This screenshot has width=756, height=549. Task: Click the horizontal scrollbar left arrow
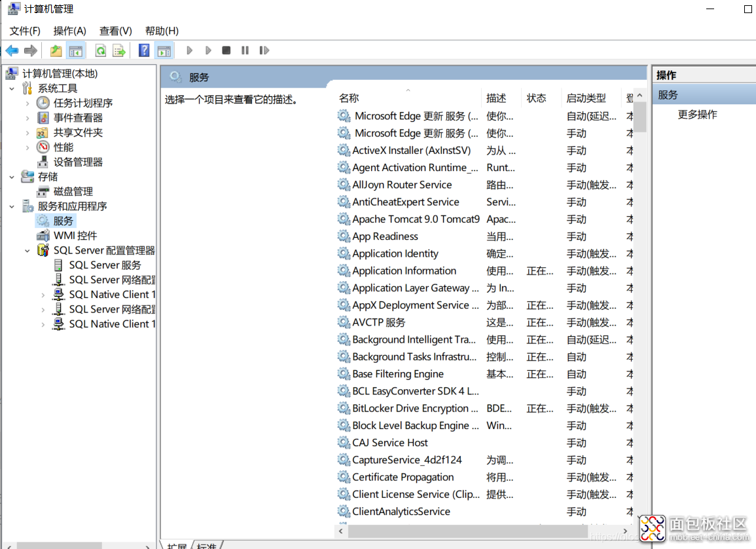tap(341, 531)
